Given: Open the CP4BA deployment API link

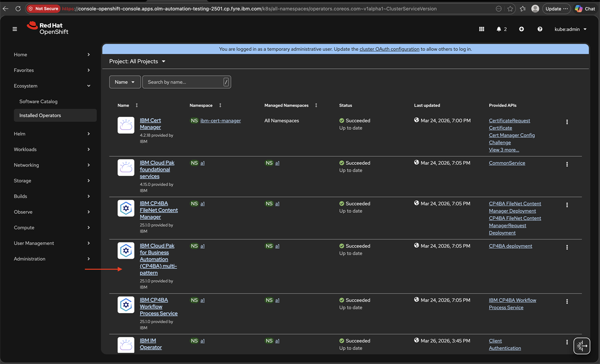Looking at the screenshot, I should 510,246.
